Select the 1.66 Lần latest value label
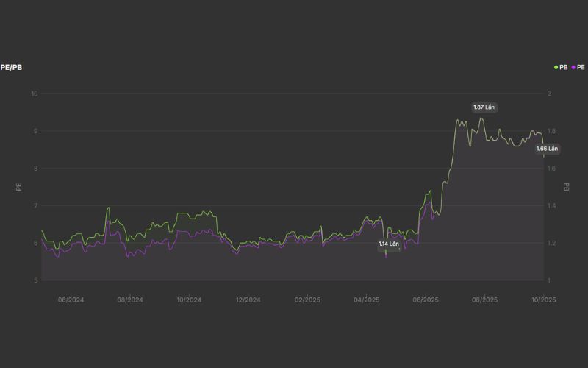Image resolution: width=588 pixels, height=368 pixels. (547, 149)
